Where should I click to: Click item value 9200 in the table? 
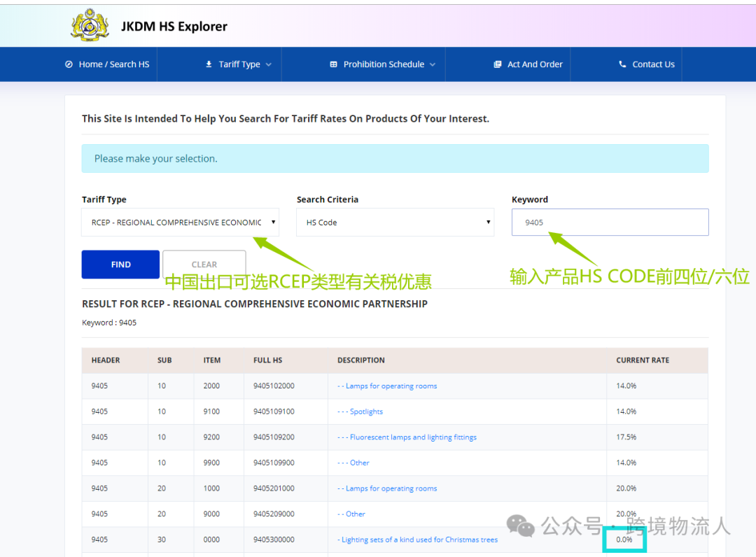tap(211, 437)
